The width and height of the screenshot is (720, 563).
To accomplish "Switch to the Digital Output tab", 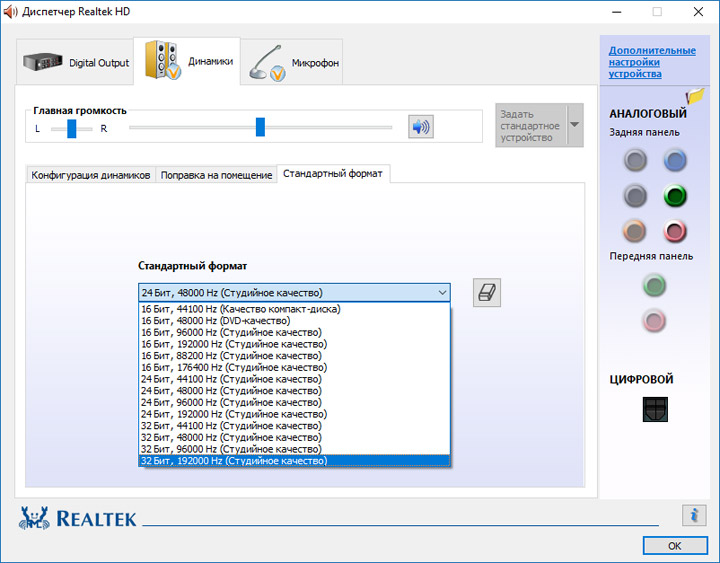I will pos(75,62).
